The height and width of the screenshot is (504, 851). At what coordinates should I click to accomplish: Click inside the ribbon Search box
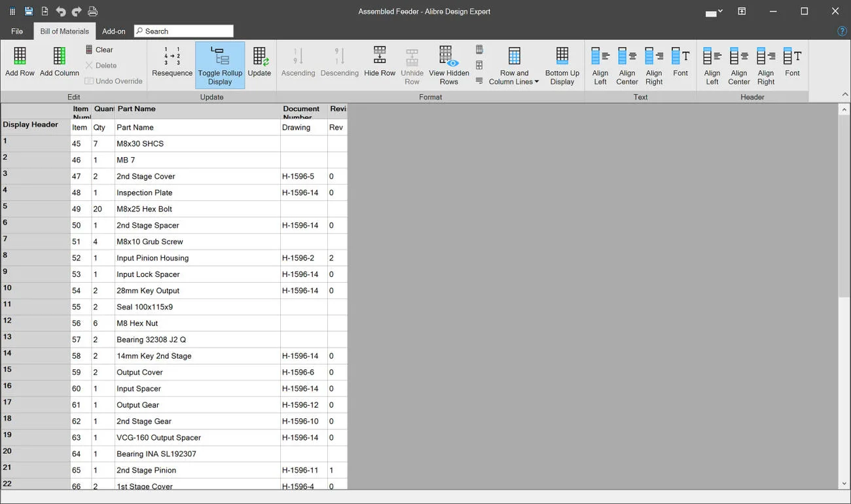pos(184,31)
